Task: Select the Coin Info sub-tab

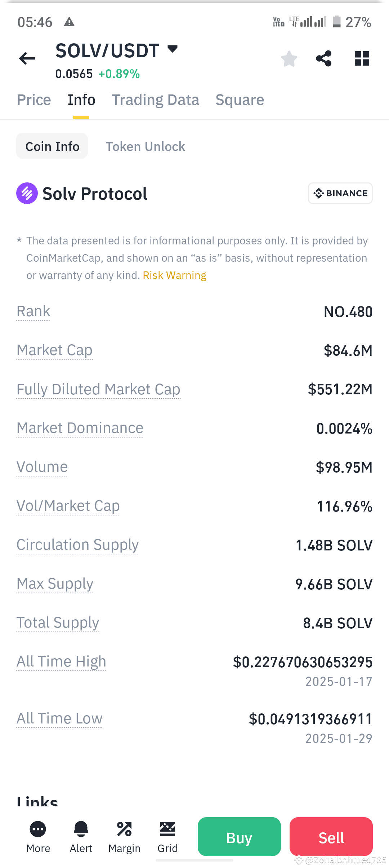Action: (x=52, y=146)
